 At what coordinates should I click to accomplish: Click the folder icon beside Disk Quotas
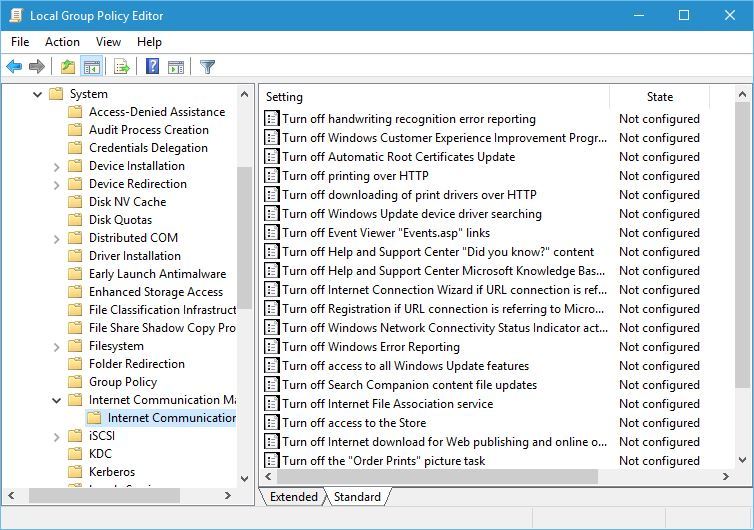click(x=75, y=220)
